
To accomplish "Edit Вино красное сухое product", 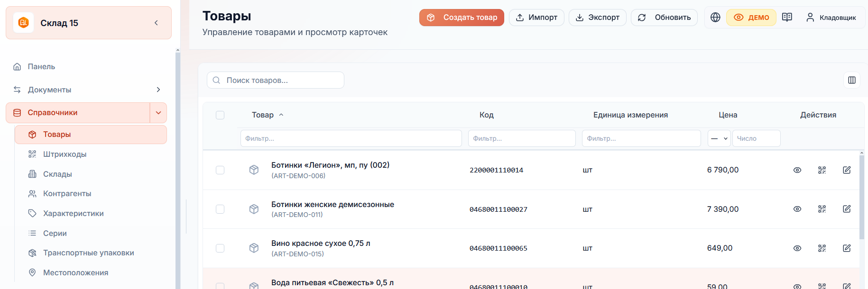I will (x=847, y=248).
